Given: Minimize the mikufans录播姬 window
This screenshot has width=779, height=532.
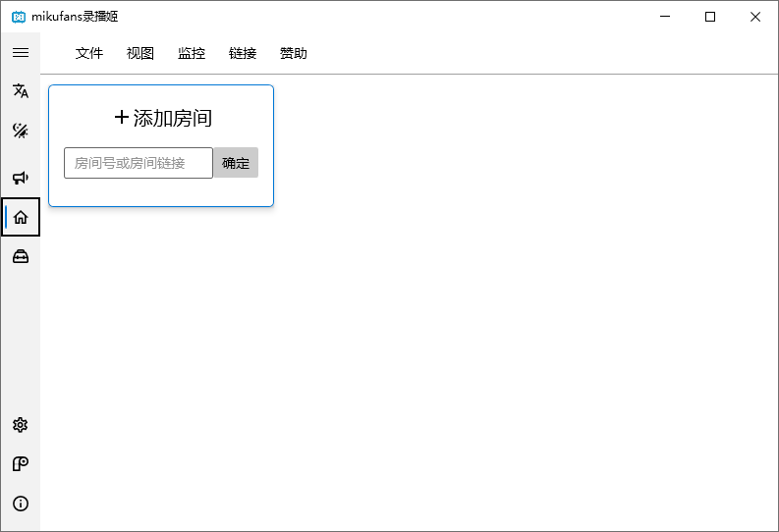Looking at the screenshot, I should click(x=665, y=17).
